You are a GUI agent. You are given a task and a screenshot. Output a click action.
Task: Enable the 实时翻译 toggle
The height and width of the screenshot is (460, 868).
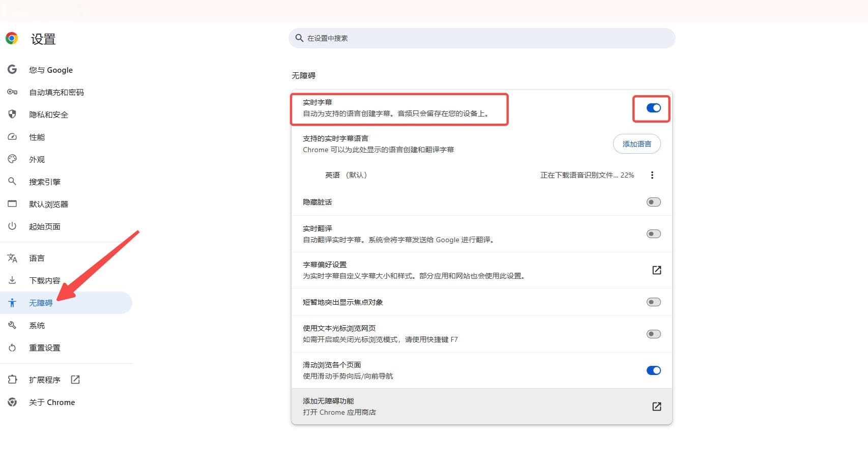[653, 234]
